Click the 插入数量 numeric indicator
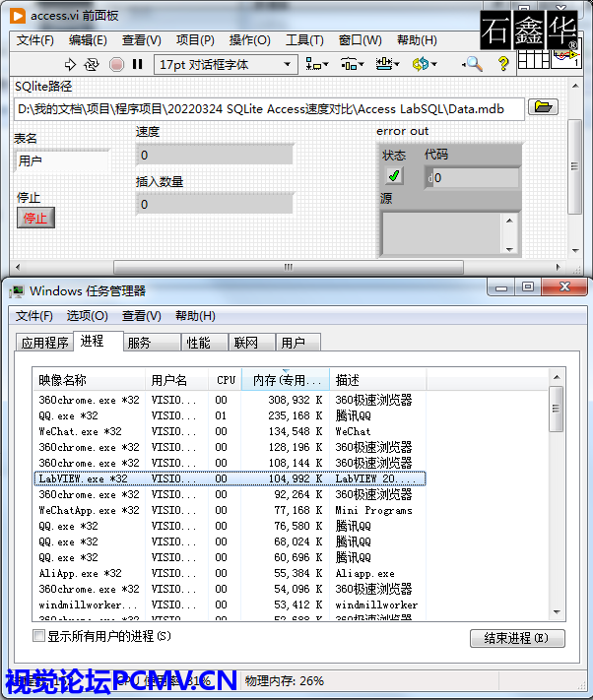The width and height of the screenshot is (593, 700). [x=215, y=205]
